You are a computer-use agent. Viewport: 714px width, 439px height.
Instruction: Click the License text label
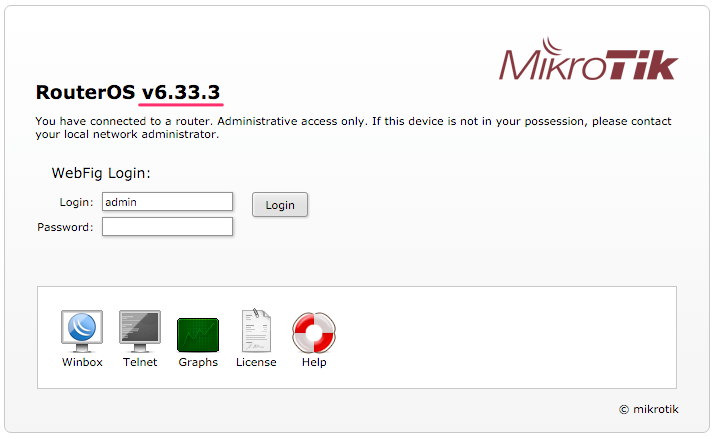pyautogui.click(x=256, y=362)
